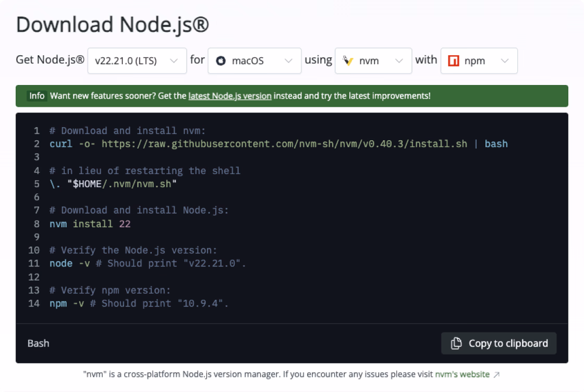Click the 'npm -v' command line

pyautogui.click(x=139, y=303)
